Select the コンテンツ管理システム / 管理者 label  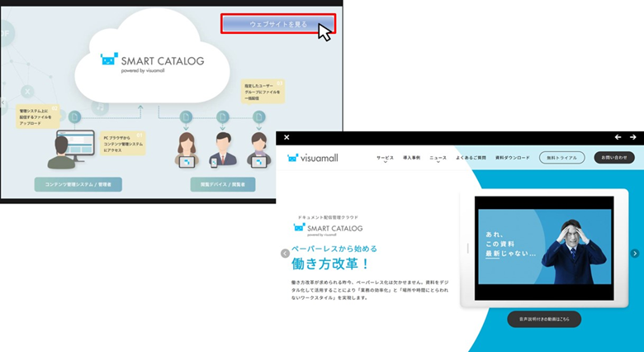pyautogui.click(x=78, y=184)
